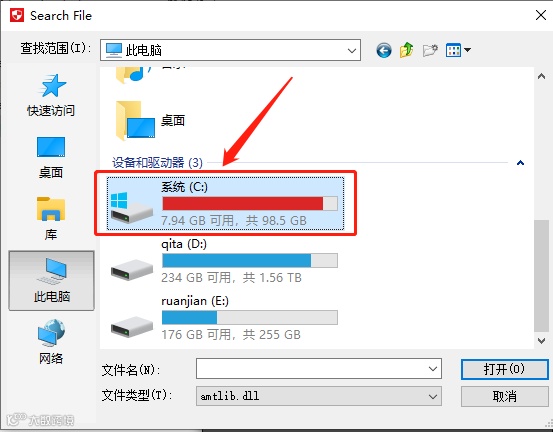
Task: Select Desktop in the left sidebar
Action: [x=51, y=157]
